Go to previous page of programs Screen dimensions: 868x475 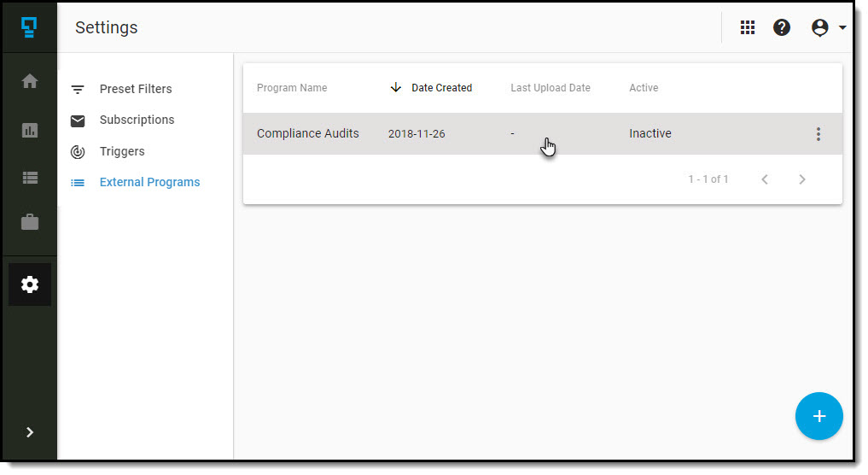765,179
